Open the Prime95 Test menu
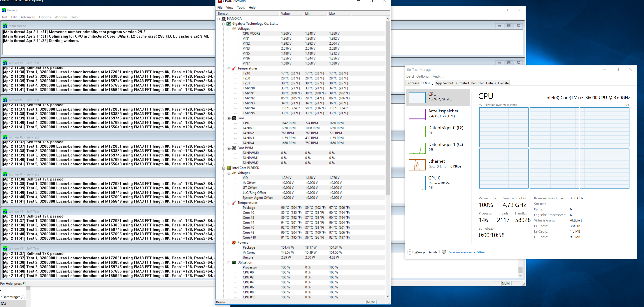This screenshot has width=644, height=307. 4,17
